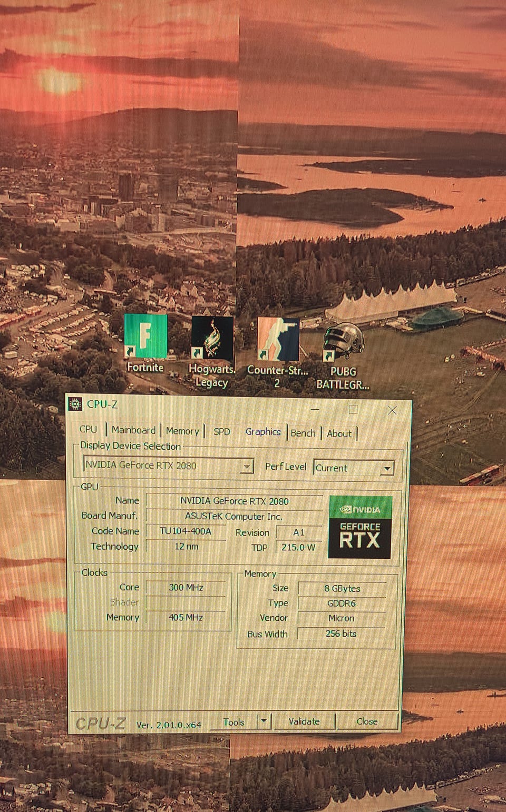Open the Hogwarts Legacy desktop shortcut
Viewport: 506px width, 812px height.
click(x=212, y=352)
